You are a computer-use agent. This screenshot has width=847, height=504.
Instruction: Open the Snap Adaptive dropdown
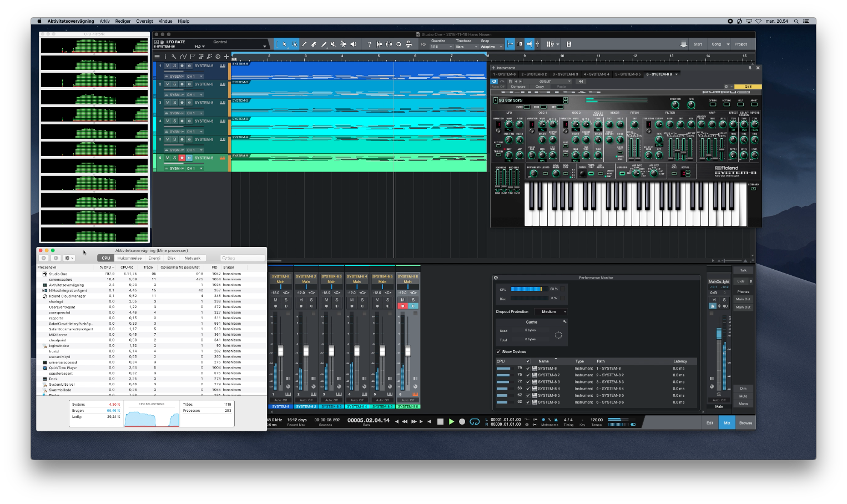coord(491,47)
